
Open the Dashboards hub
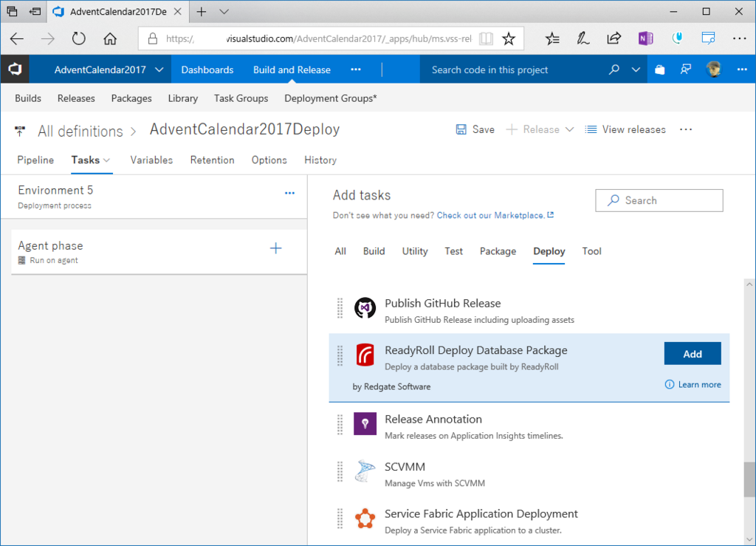(x=207, y=69)
